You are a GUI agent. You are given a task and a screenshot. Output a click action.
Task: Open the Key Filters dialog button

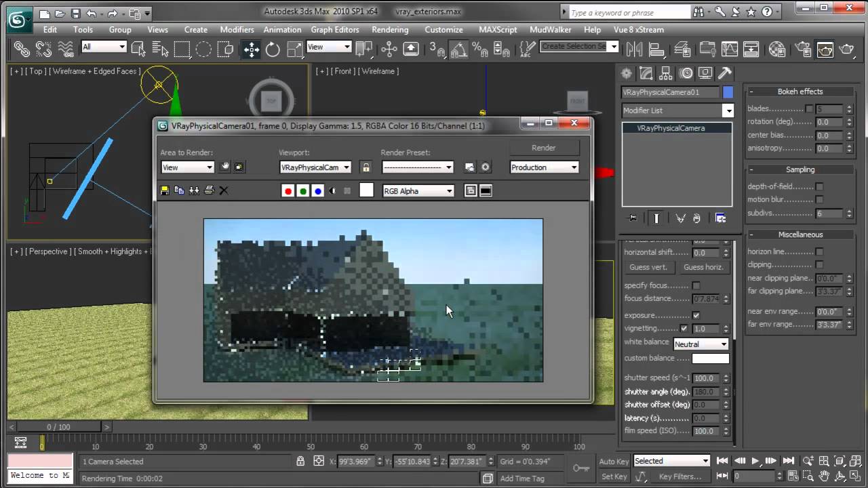coord(679,476)
